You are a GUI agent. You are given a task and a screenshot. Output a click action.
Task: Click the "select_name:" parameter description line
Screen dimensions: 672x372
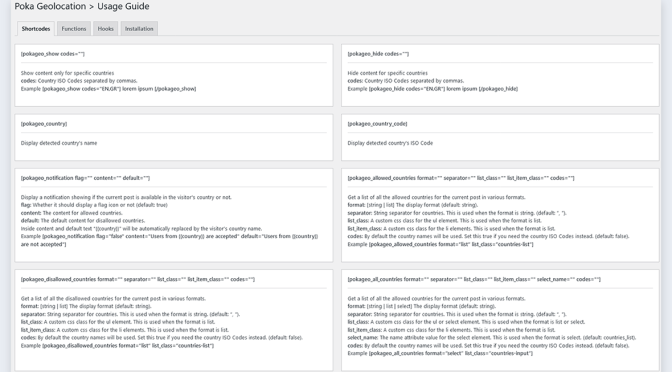[492, 338]
